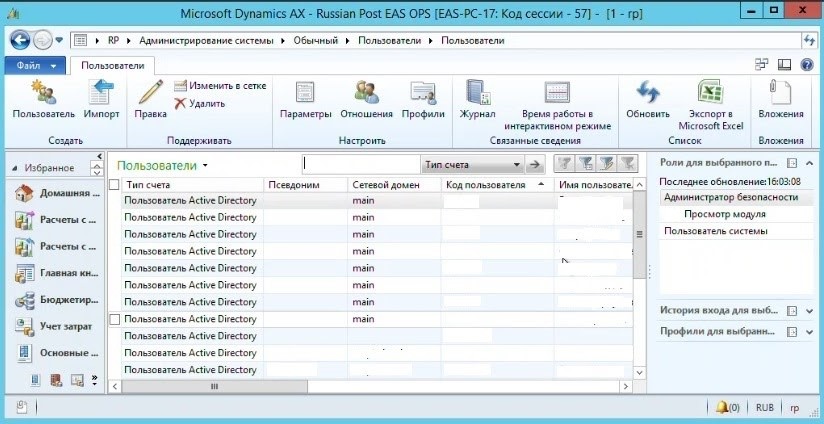Click the horizontal scrollbar thumb in grid
Screen dimensions: 824x424
[214, 386]
